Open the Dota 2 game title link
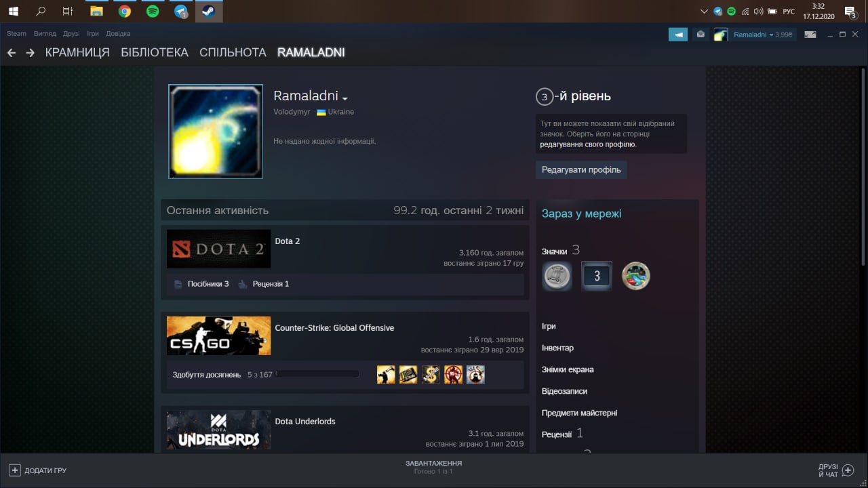 288,241
